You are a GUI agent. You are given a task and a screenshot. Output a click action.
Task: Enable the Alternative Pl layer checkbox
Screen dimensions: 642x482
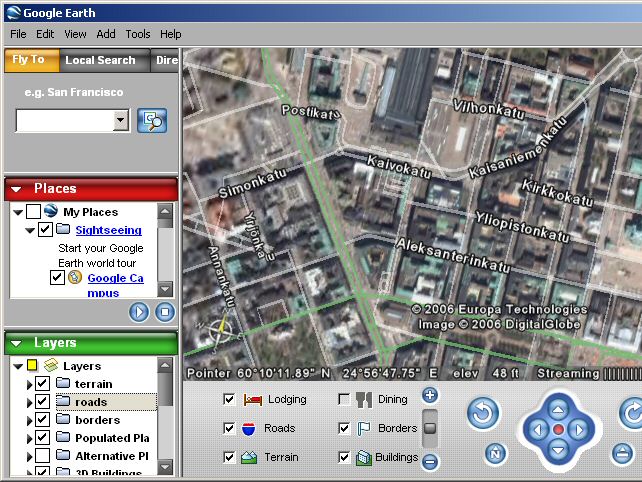[43, 455]
